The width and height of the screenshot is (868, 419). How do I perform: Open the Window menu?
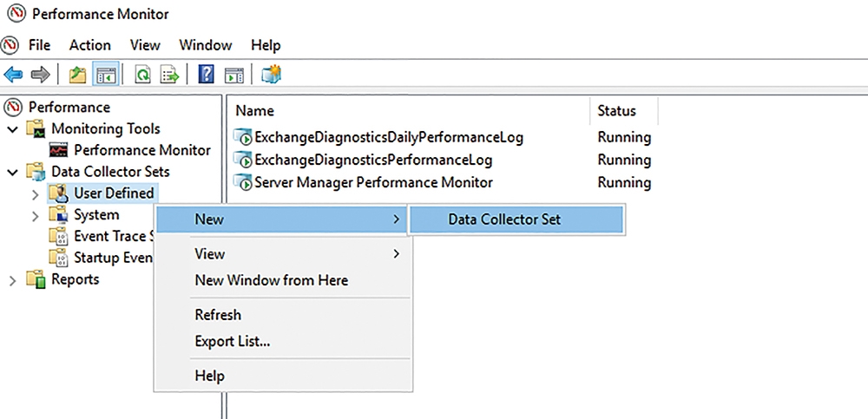tap(206, 45)
